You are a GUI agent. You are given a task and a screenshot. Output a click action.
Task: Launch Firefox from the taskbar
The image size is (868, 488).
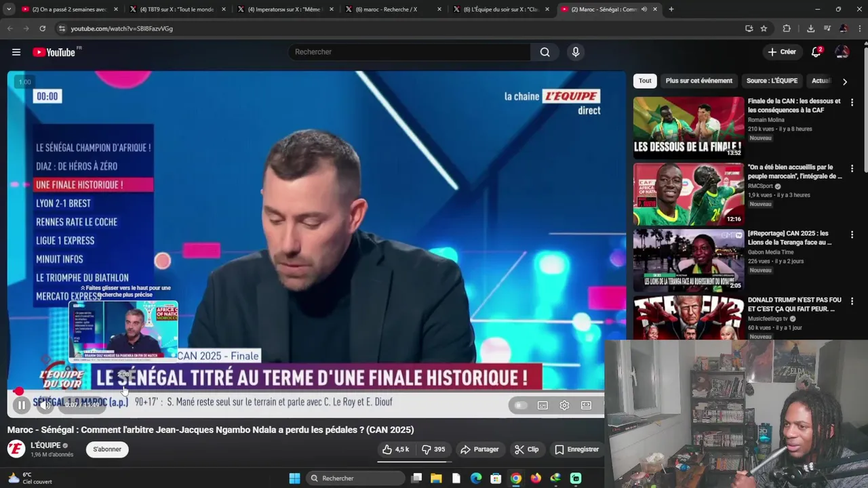(536, 479)
